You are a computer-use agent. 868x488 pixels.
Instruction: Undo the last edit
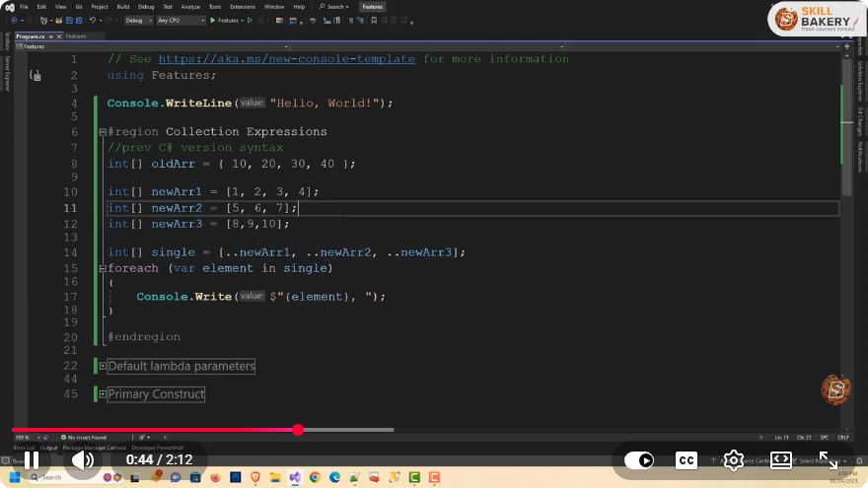93,21
